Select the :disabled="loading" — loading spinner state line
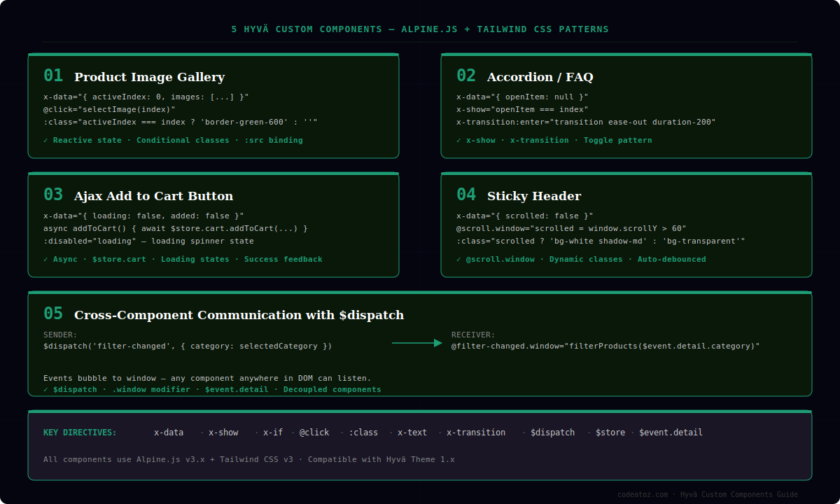 pos(148,241)
